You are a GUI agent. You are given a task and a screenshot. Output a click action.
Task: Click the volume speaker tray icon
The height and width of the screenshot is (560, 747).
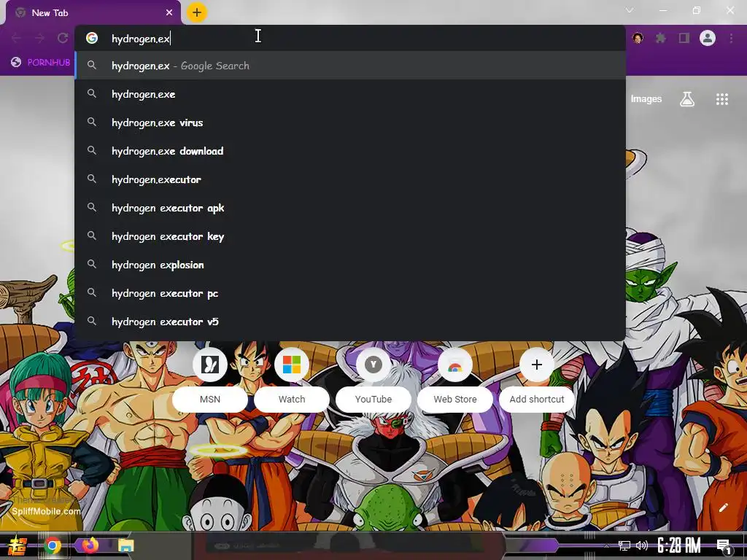642,545
